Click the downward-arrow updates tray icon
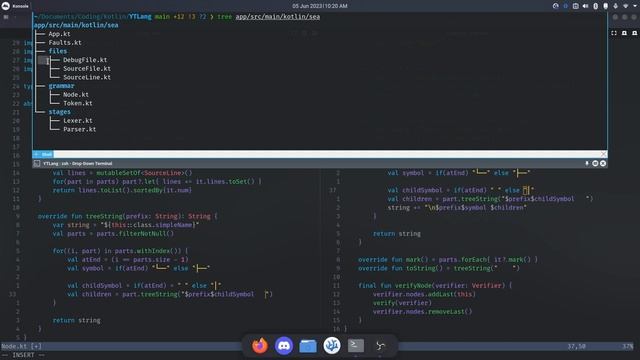This screenshot has width=640, height=360. point(616,6)
